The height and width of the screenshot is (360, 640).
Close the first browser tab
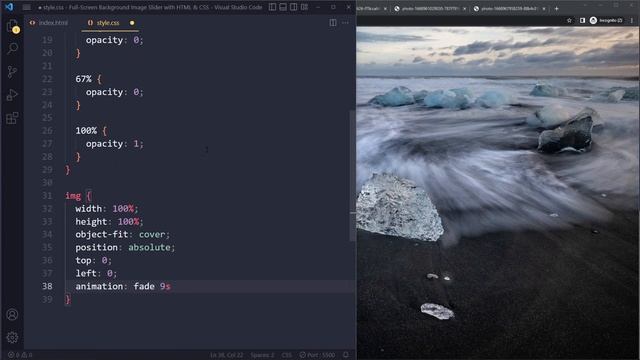[384, 8]
